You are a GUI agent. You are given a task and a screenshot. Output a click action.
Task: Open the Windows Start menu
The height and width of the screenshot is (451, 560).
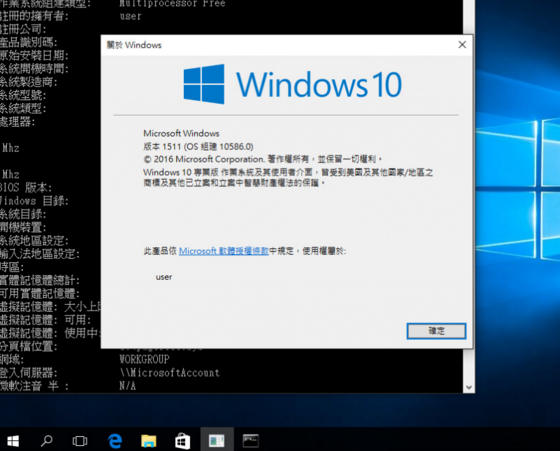click(x=13, y=441)
